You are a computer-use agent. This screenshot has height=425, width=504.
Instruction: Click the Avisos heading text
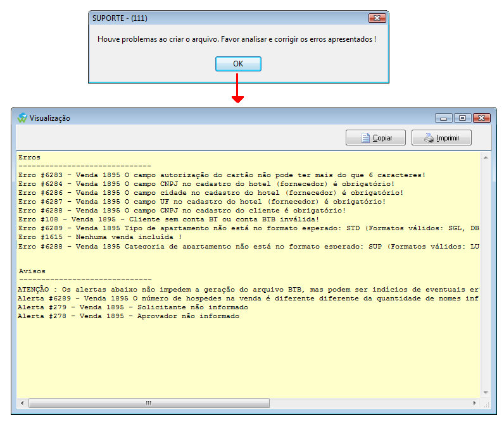32,271
